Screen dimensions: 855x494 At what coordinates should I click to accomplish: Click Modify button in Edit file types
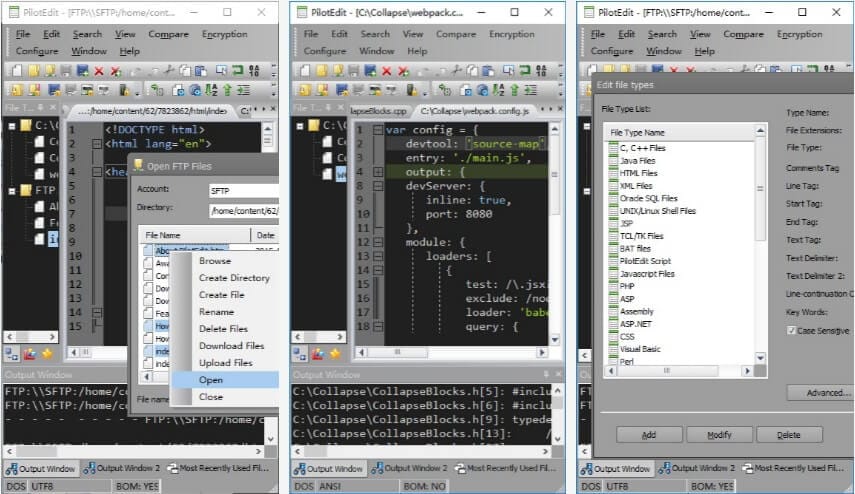pyautogui.click(x=719, y=435)
